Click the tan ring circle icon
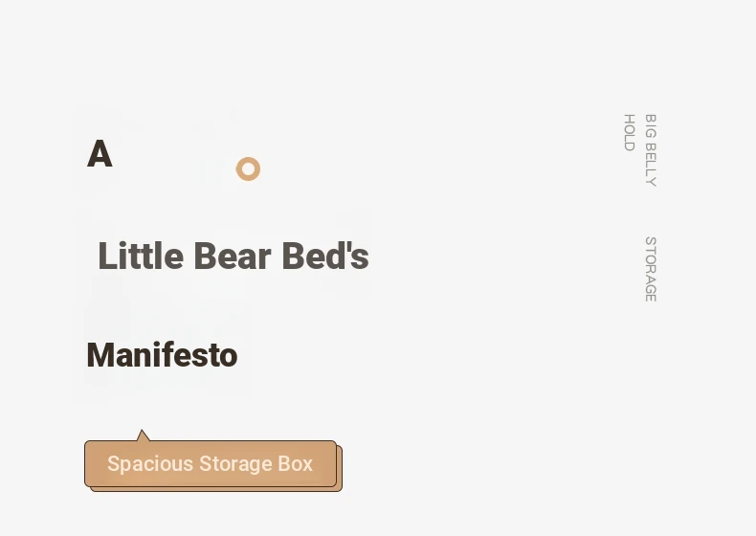This screenshot has height=536, width=756. pyautogui.click(x=240, y=169)
